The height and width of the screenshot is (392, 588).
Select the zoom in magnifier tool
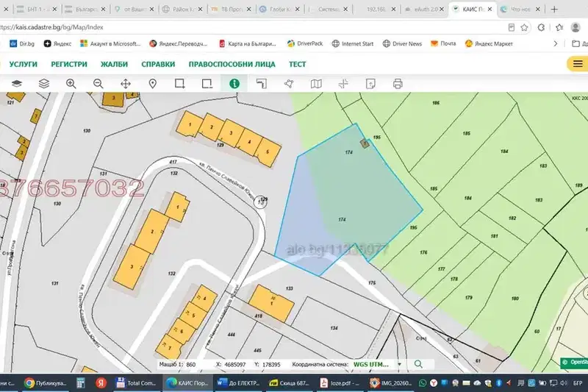(71, 83)
